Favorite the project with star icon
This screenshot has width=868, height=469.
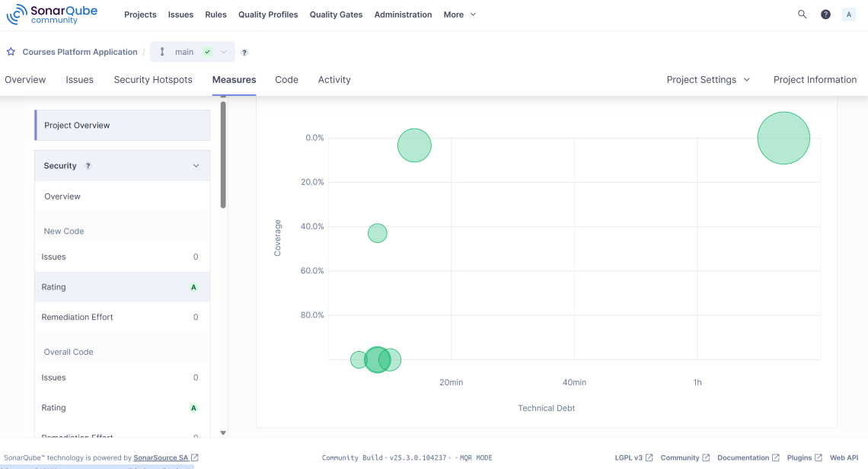pyautogui.click(x=11, y=53)
